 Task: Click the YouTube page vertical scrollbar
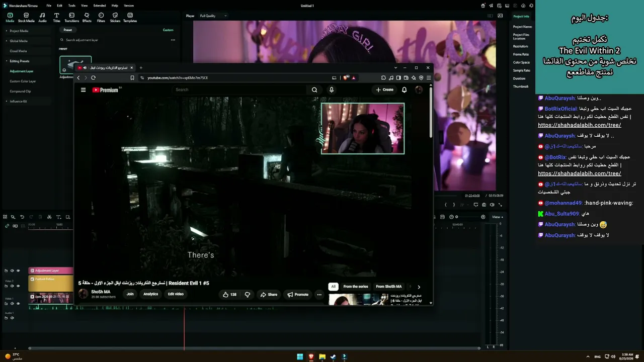(431, 112)
